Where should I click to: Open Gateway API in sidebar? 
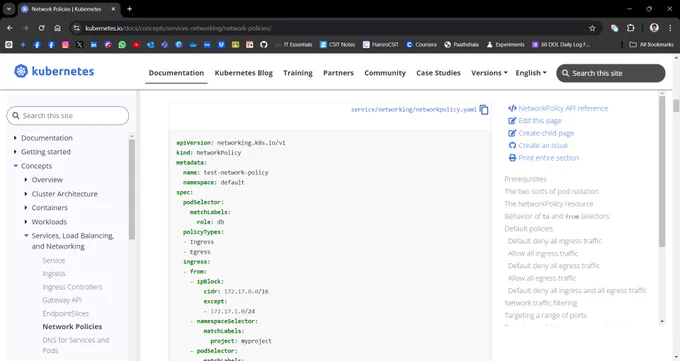coord(62,300)
